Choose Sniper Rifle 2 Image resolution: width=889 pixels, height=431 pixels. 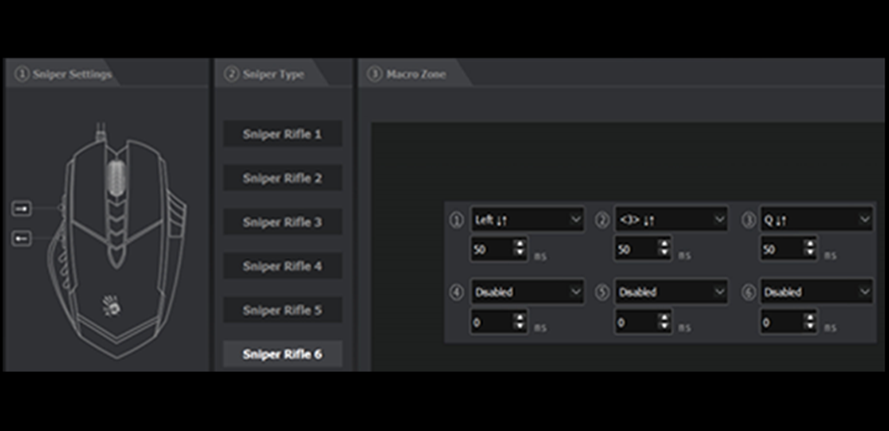click(x=282, y=178)
